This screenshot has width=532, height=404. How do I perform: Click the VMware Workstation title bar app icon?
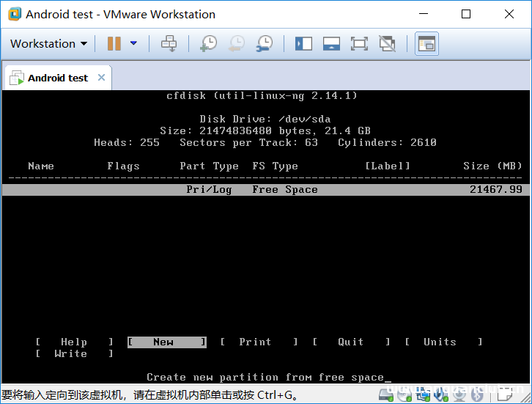point(15,14)
